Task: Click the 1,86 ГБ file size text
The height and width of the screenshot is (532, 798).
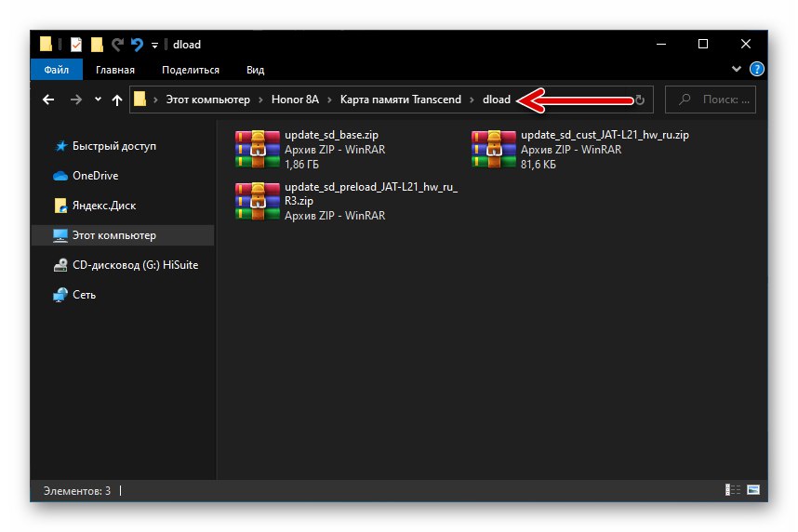Action: click(x=301, y=165)
